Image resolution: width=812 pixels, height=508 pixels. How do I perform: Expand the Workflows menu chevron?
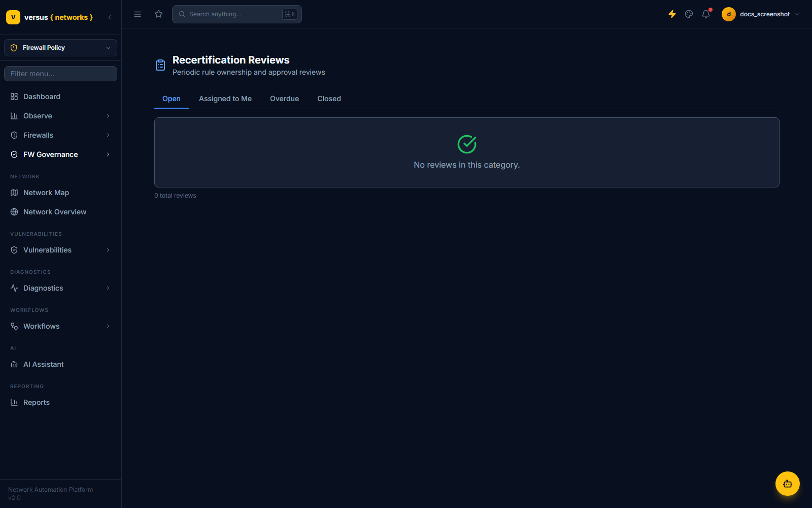[x=108, y=326]
